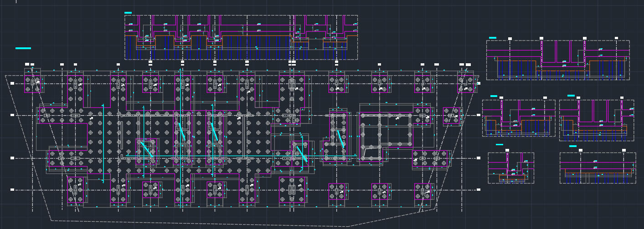Select the cyan title bar above the main foundation plan
644x229 pixels.
coord(23,48)
